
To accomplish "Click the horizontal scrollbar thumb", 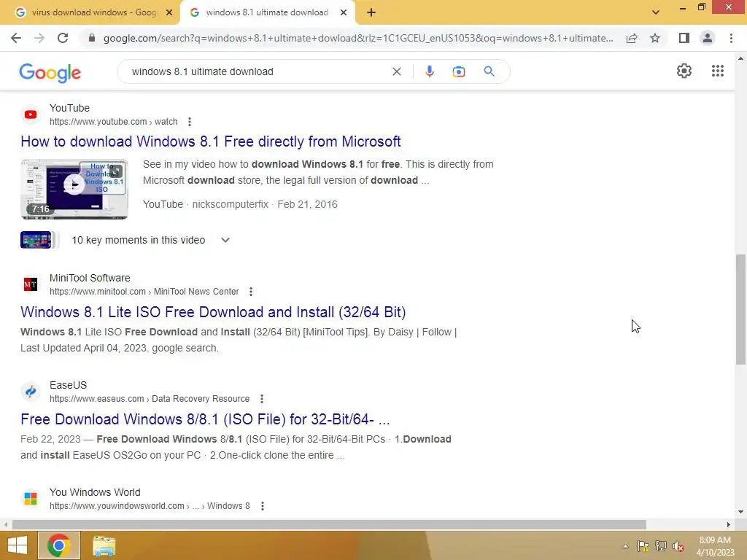I will pyautogui.click(x=329, y=524).
